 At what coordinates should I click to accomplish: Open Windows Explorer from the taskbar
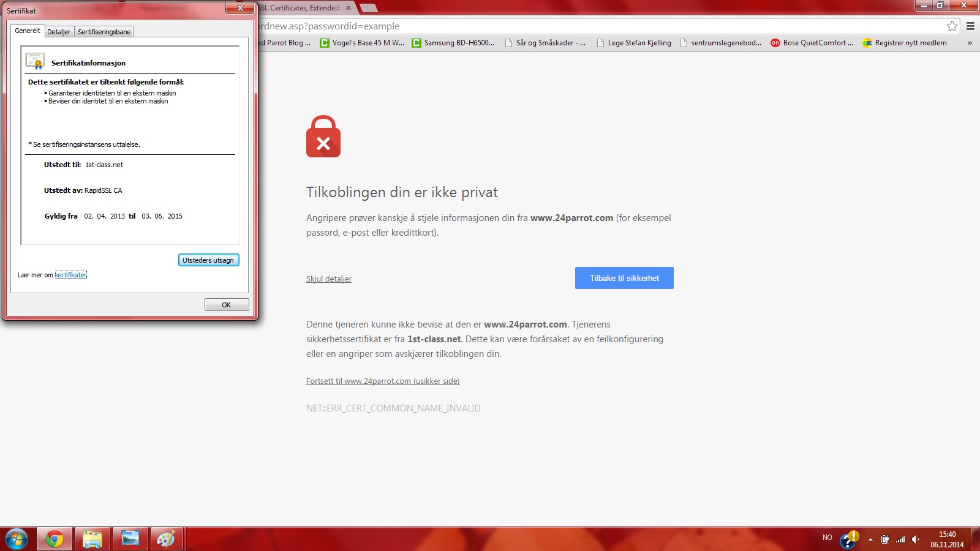click(x=92, y=539)
